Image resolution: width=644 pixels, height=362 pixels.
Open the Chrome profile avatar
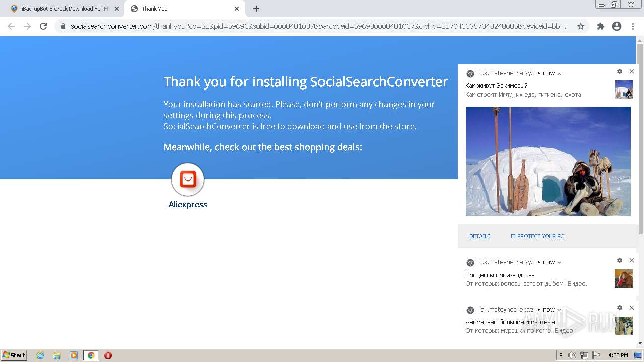[x=617, y=26]
